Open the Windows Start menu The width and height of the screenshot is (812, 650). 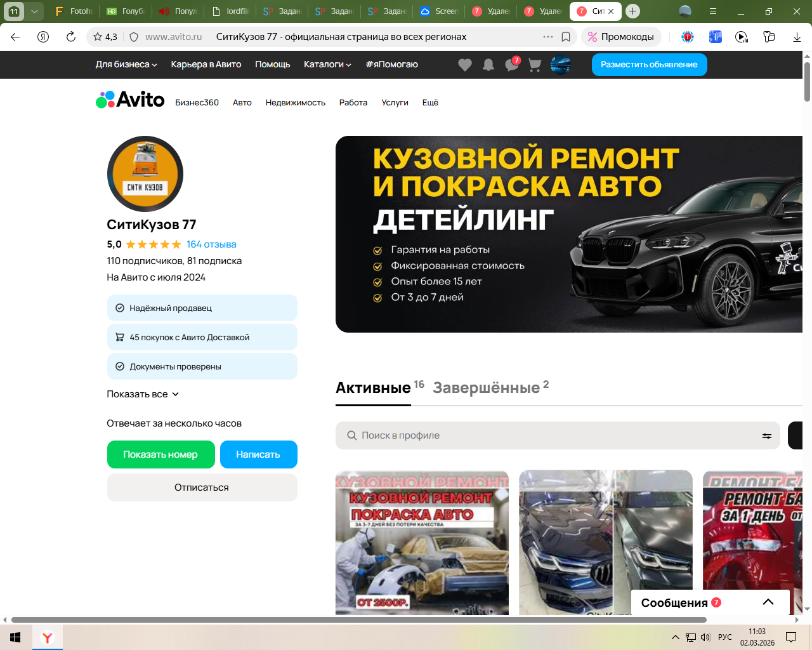pos(15,637)
